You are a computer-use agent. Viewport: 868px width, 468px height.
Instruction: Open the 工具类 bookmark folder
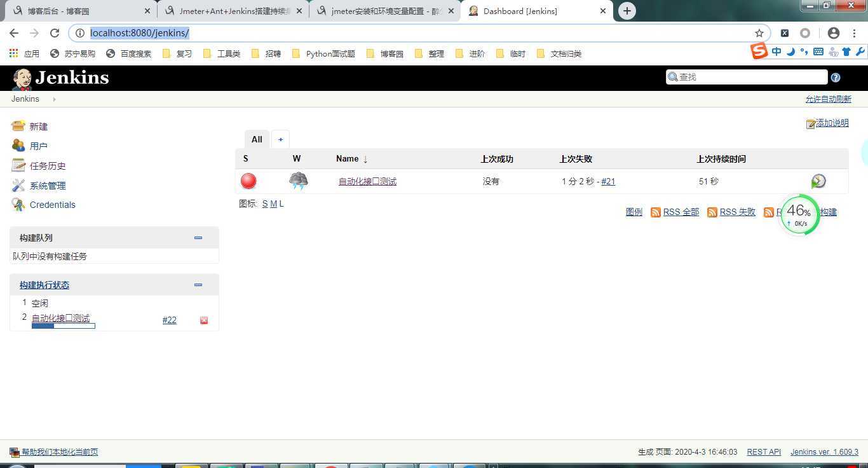tap(221, 54)
